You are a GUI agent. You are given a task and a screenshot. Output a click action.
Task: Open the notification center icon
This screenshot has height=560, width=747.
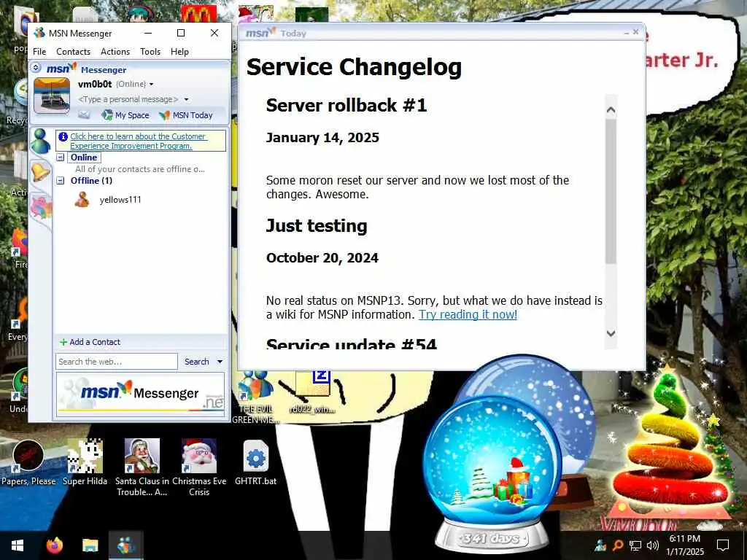point(723,545)
